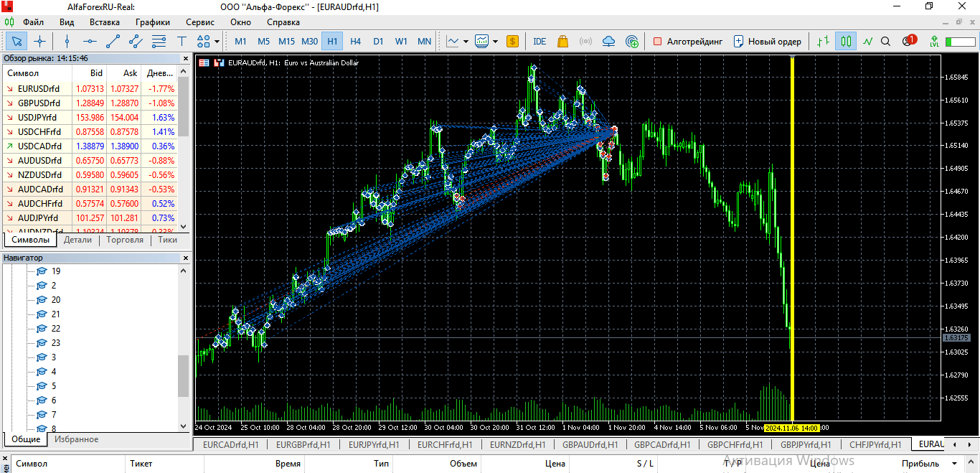Toggle the Алготрейдинг button

point(688,41)
